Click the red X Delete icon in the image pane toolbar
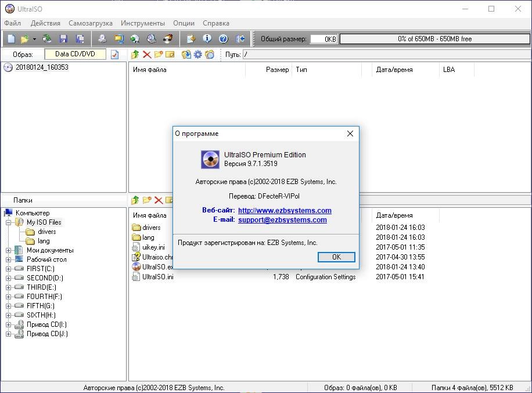Screen dimensions: 532x393 (147, 54)
